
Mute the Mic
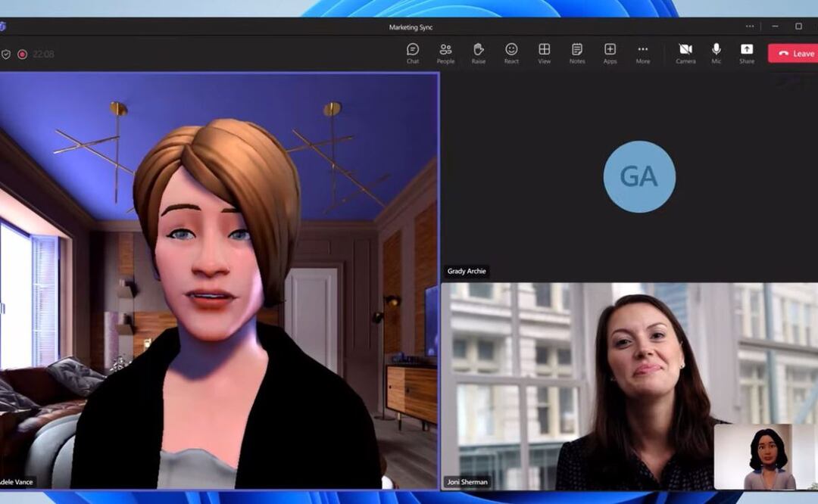(716, 53)
